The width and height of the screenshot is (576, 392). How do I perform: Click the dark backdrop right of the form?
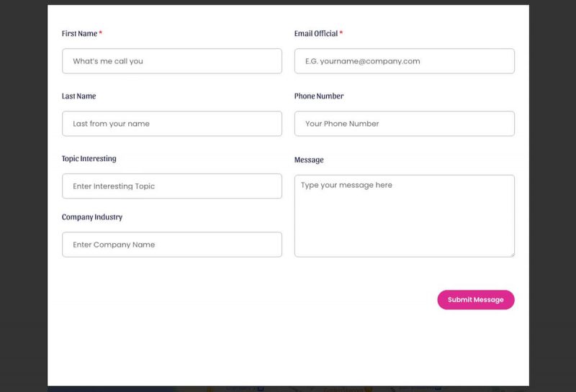[552, 194]
